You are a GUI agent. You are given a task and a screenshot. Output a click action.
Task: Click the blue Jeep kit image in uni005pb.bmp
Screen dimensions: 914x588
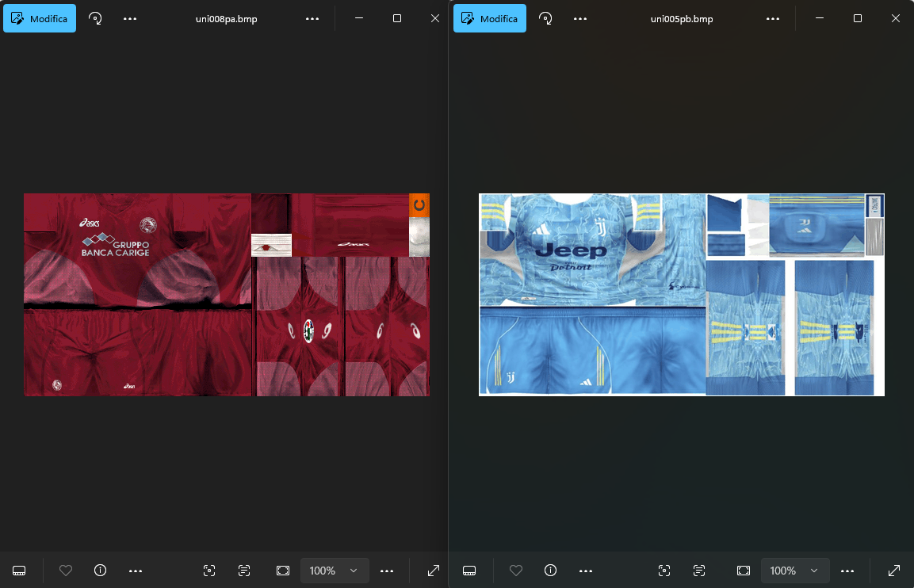click(x=682, y=295)
